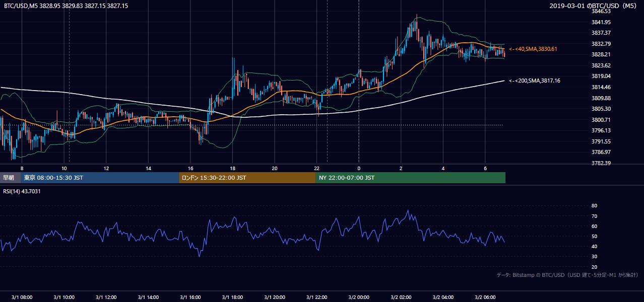Click hour marker 4 under price chart
The height and width of the screenshot is (302, 644).
click(443, 168)
